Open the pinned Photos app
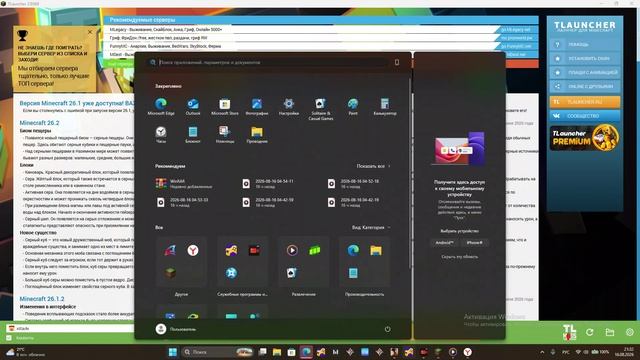640x360 pixels. [257, 107]
